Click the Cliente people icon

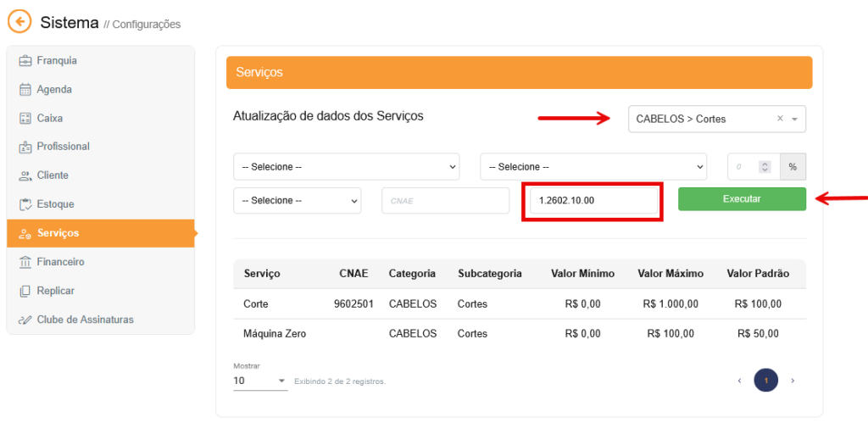pos(25,176)
